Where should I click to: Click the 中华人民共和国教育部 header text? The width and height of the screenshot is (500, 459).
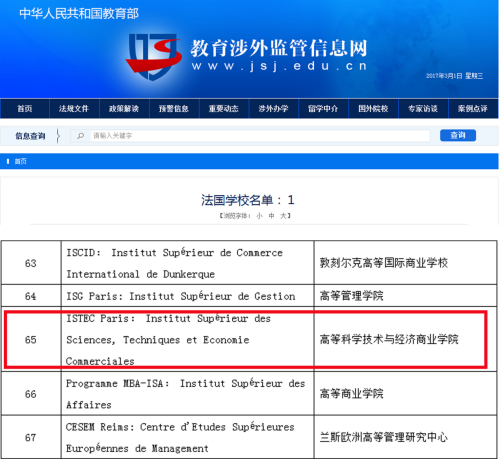tap(79, 14)
